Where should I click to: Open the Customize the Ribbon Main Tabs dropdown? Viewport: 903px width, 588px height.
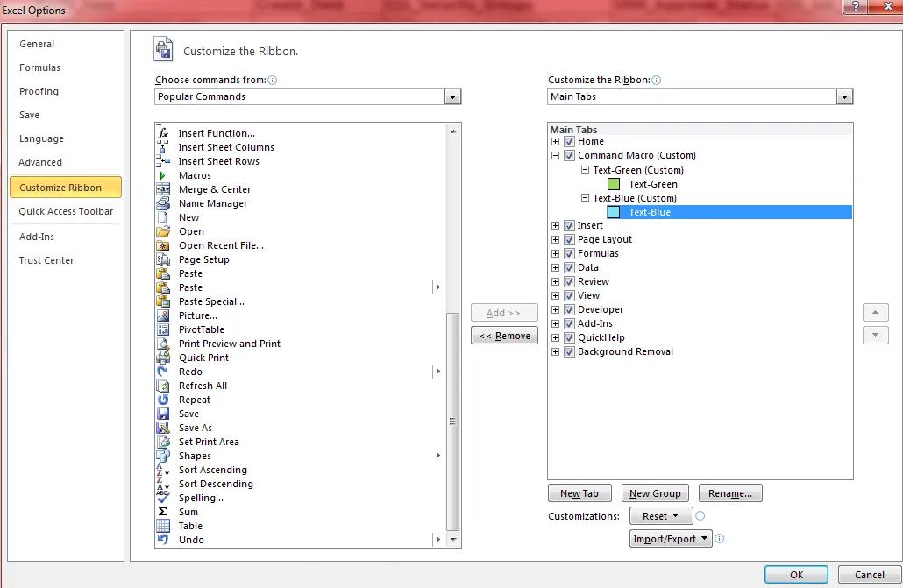[844, 96]
